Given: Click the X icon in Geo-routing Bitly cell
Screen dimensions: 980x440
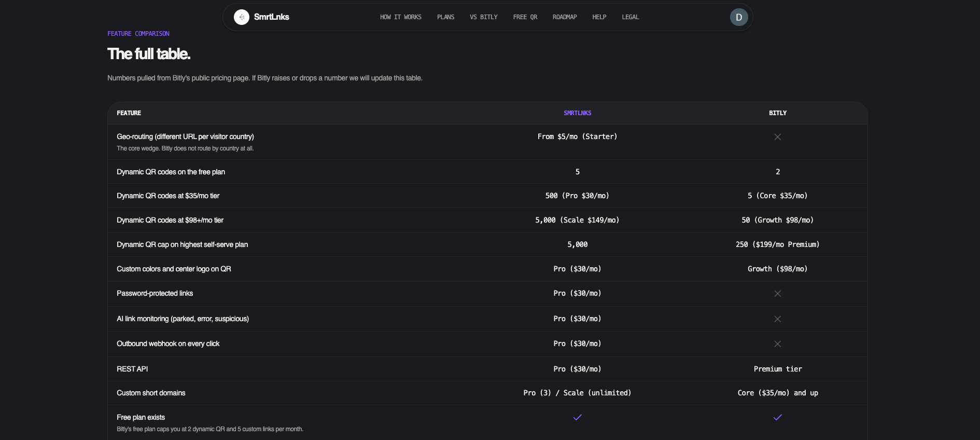Looking at the screenshot, I should click(x=777, y=137).
